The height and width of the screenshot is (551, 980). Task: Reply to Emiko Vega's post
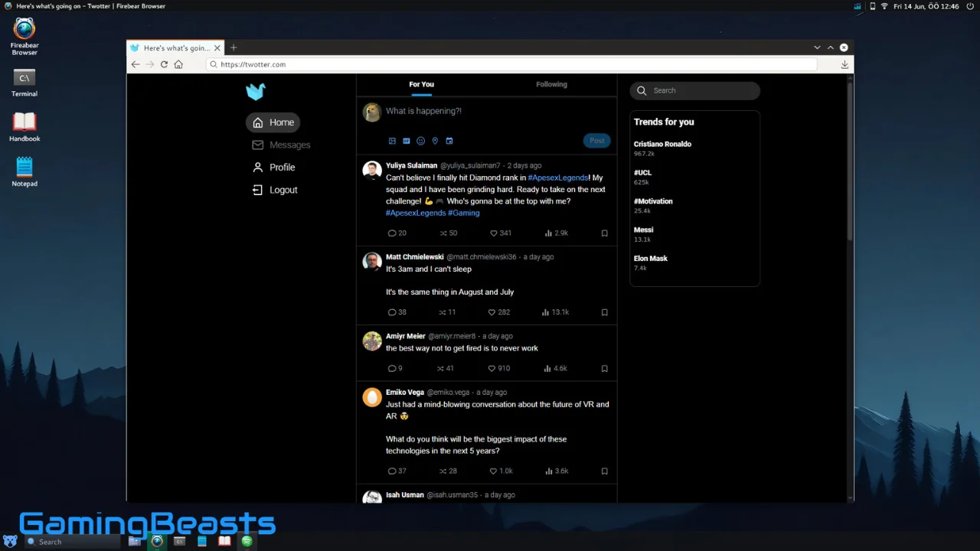[x=397, y=471]
